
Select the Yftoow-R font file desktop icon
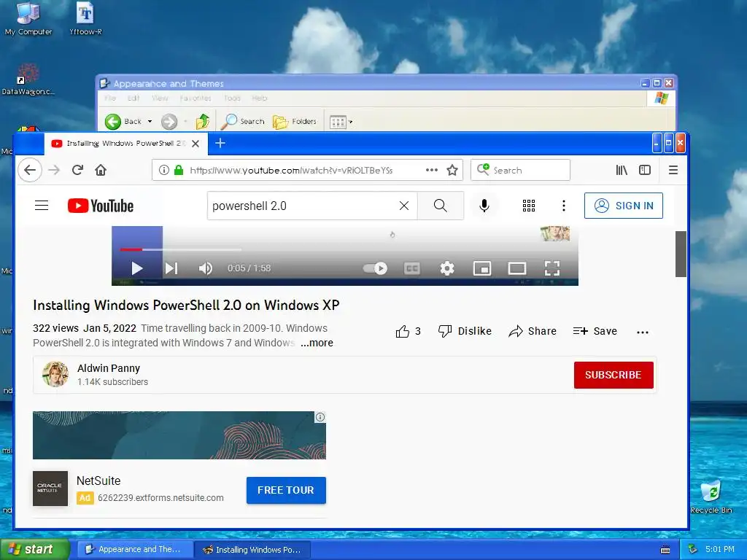pos(85,19)
